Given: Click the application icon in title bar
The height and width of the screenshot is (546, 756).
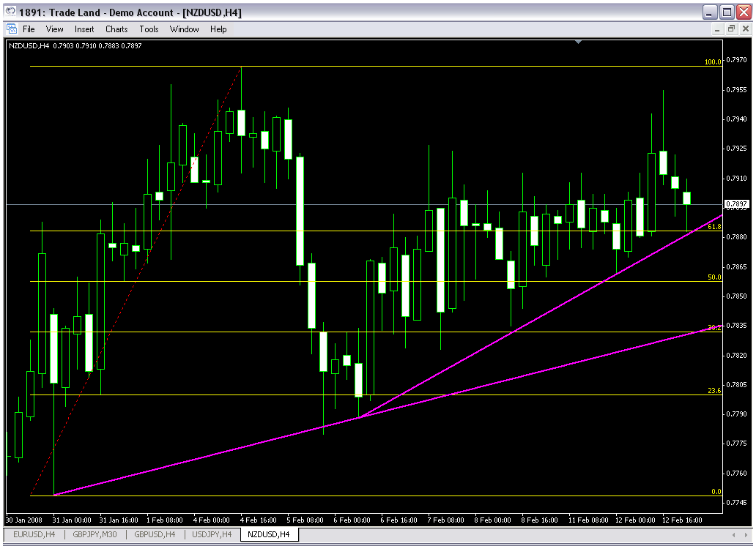Looking at the screenshot, I should (x=10, y=12).
